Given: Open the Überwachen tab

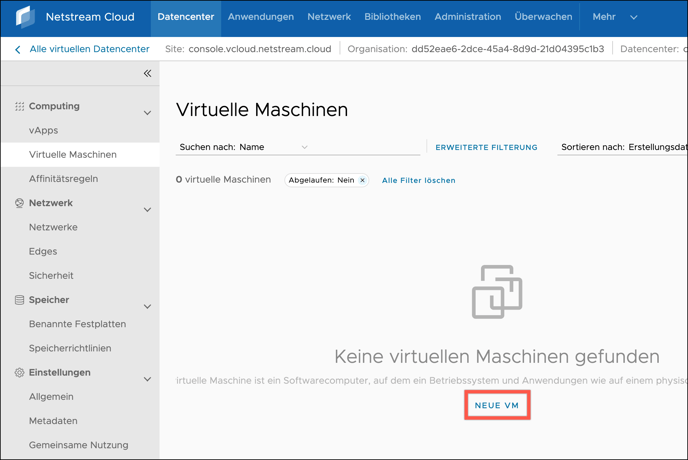Looking at the screenshot, I should pos(543,17).
